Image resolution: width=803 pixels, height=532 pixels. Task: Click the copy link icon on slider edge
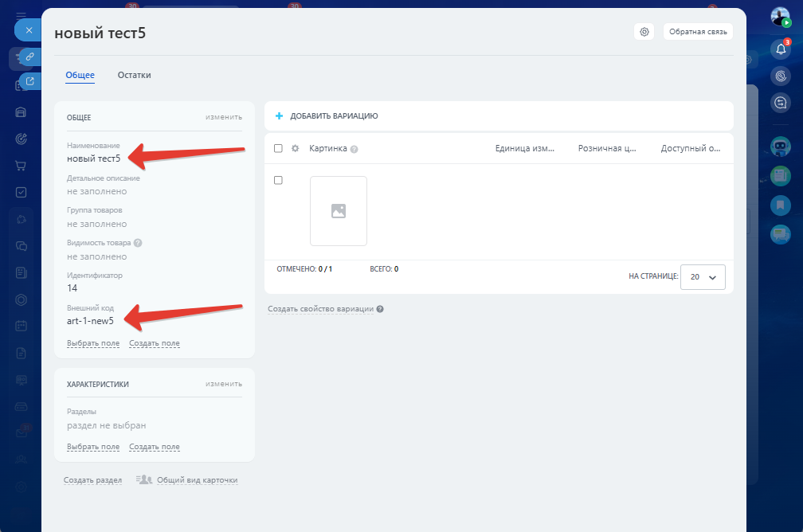(29, 57)
